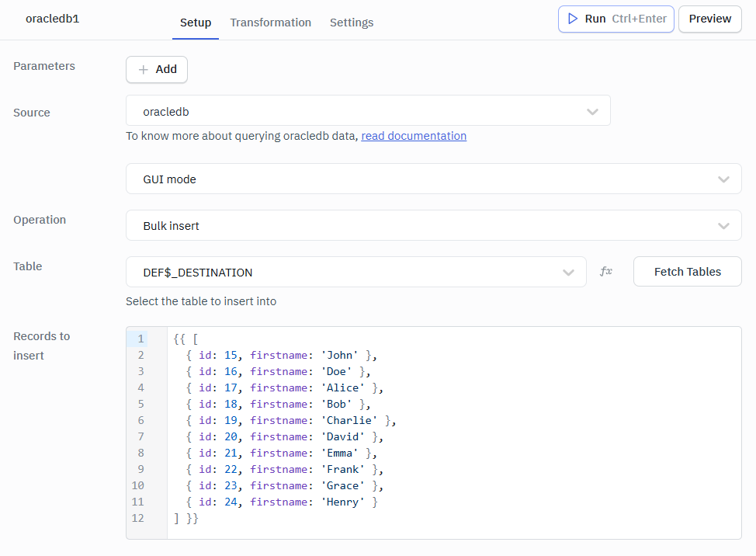Click line number 12 in editor gutter
Image resolution: width=756 pixels, height=556 pixels.
click(x=138, y=519)
